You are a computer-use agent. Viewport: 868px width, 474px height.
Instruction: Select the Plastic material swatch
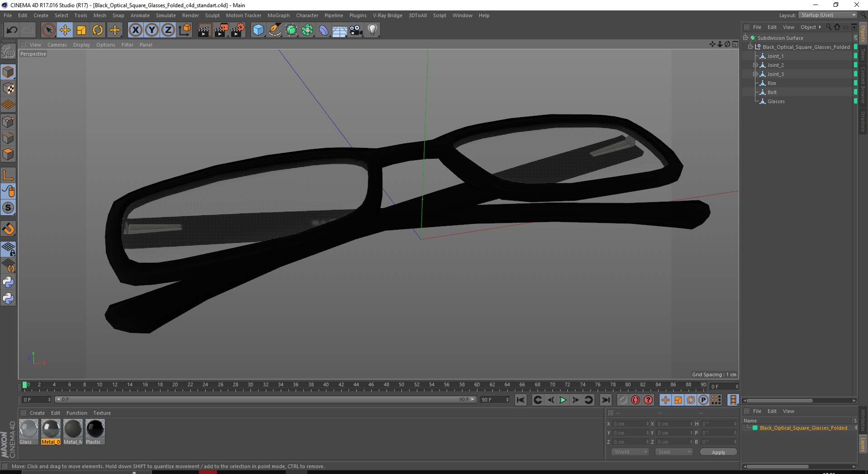pos(95,431)
